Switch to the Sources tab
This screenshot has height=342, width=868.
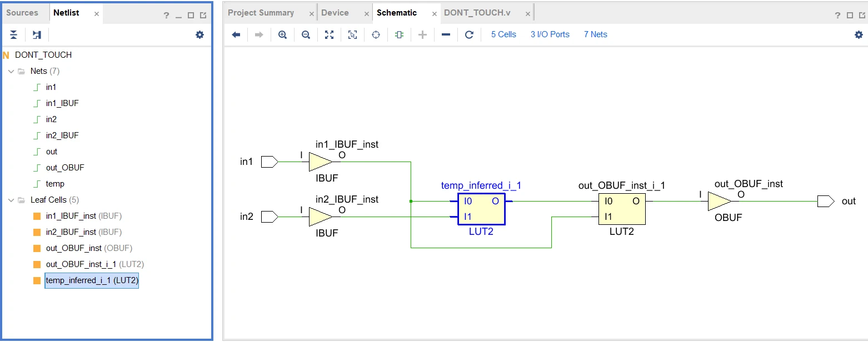tap(22, 13)
